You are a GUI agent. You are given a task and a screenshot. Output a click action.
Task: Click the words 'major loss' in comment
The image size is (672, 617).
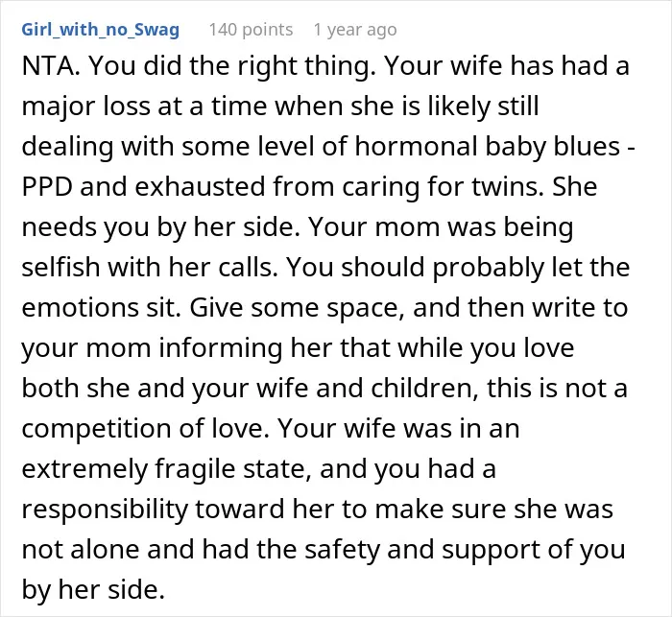86,107
